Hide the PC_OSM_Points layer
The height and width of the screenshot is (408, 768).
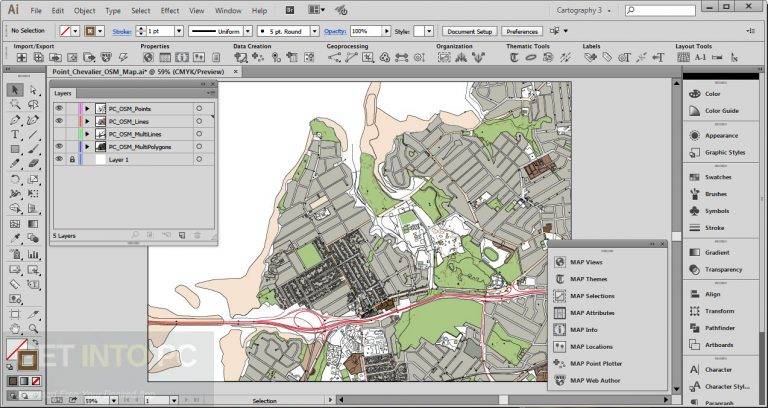pos(59,108)
